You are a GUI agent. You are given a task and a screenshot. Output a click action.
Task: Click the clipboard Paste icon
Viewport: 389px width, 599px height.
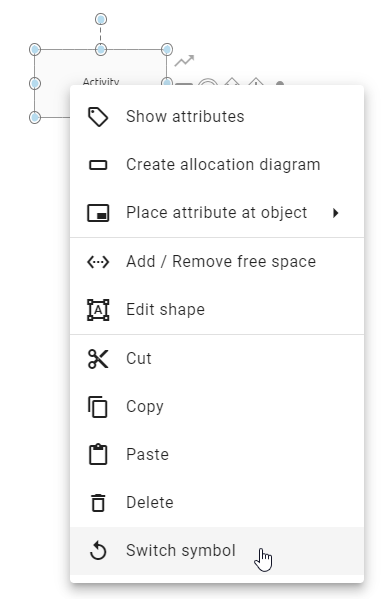pos(98,455)
